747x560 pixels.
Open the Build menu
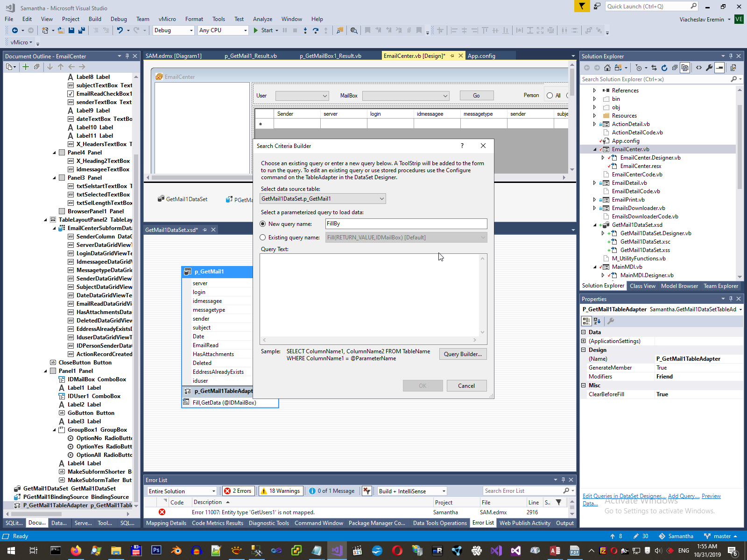95,19
